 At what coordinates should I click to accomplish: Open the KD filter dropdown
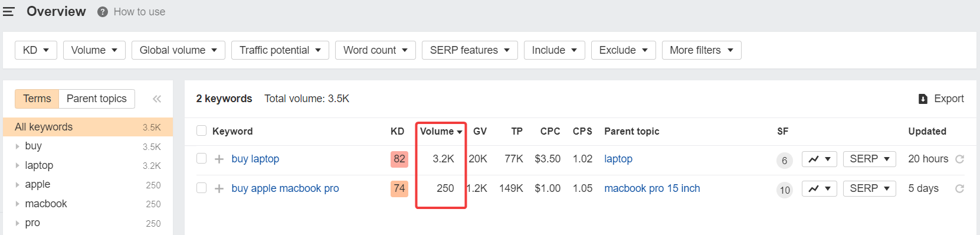(36, 50)
